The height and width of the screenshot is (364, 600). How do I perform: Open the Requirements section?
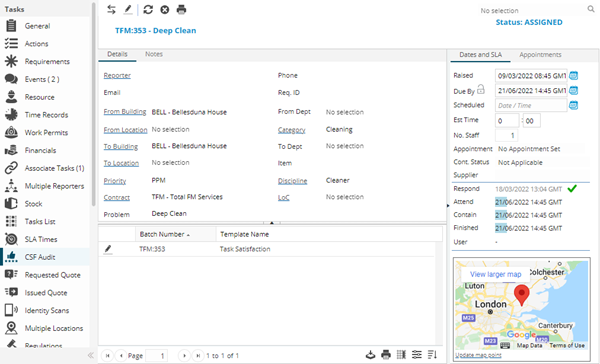click(x=47, y=62)
